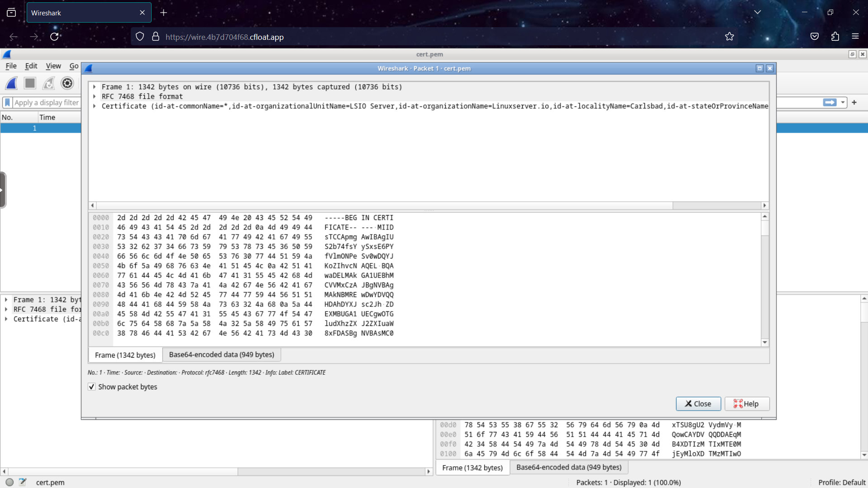The height and width of the screenshot is (488, 868).
Task: Click Packets: 1 Displayed status text
Action: point(628,483)
